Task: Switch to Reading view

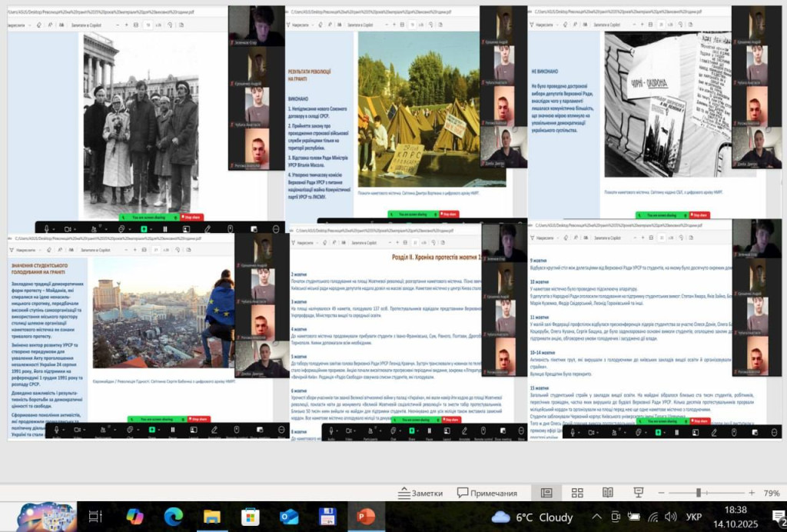Action: [x=607, y=493]
